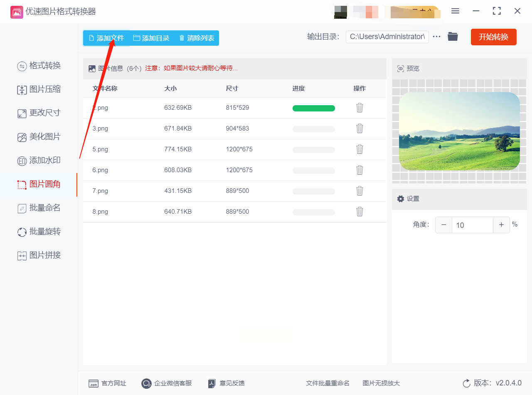This screenshot has width=532, height=395.
Task: Open the 企业微信客服 support icon
Action: [146, 383]
